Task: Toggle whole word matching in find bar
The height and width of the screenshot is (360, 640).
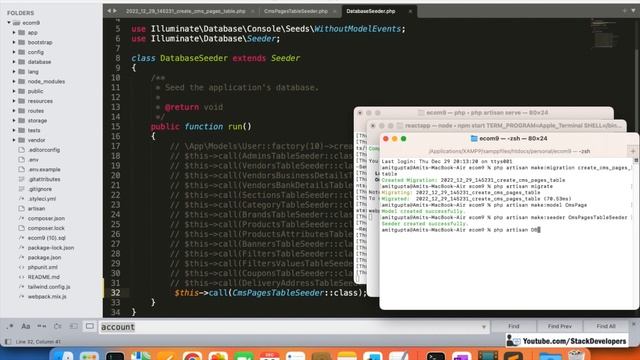Action: coord(42,326)
